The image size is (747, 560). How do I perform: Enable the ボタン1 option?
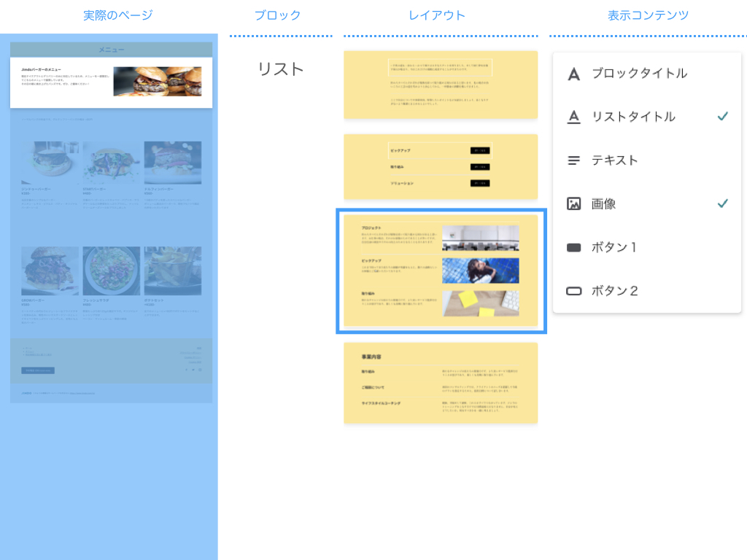pos(647,248)
